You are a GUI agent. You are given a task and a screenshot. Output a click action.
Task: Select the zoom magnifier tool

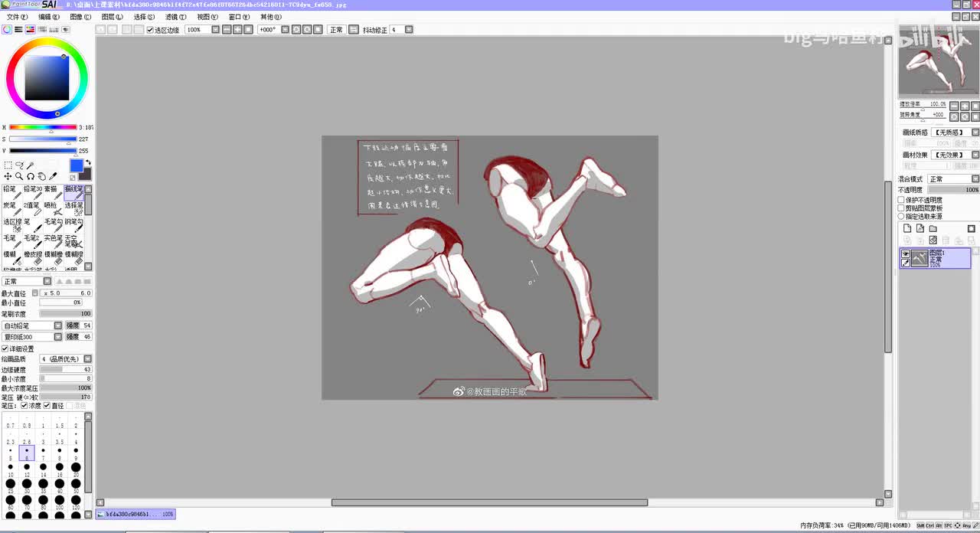(19, 176)
